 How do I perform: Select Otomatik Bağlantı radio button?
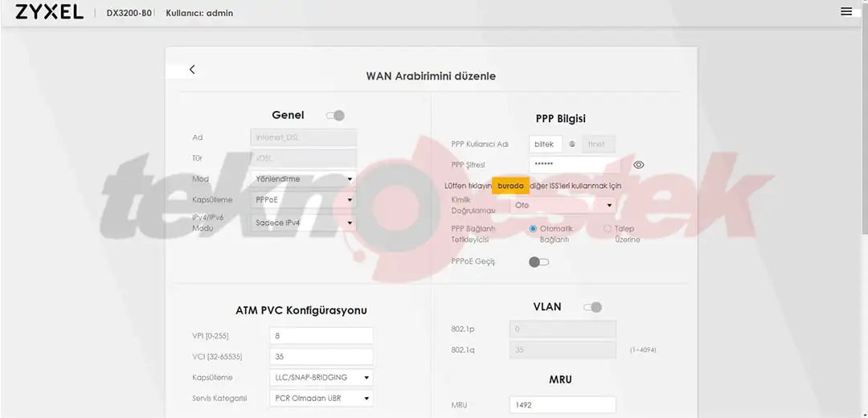point(533,228)
